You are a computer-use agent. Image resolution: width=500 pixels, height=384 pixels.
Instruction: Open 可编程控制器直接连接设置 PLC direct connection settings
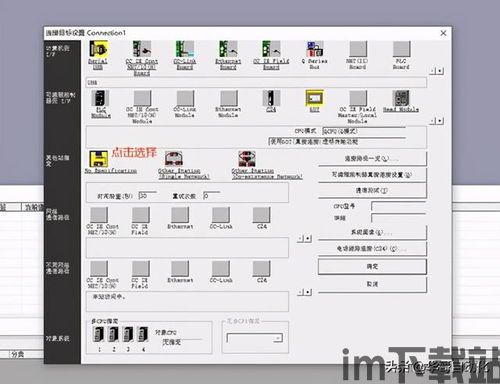(x=372, y=175)
